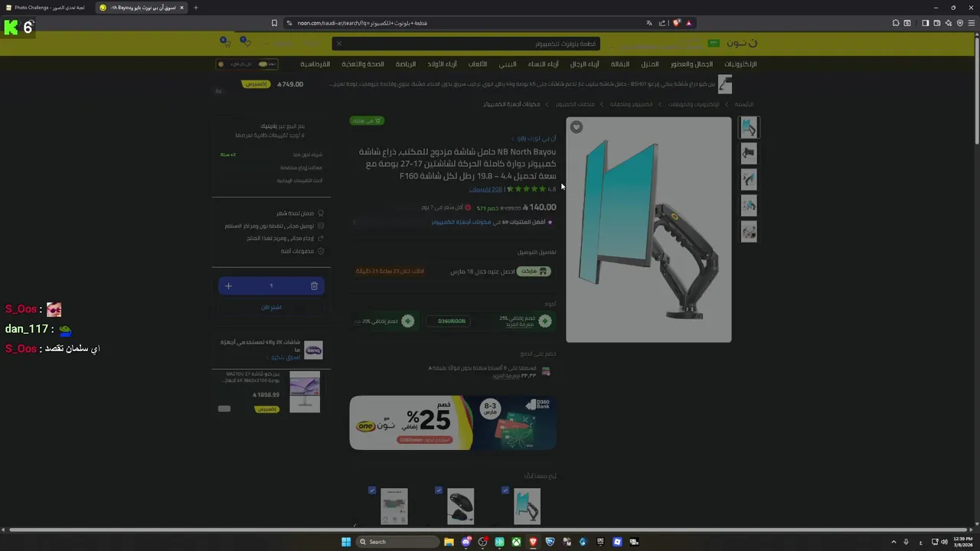Toggle the Brave sidebar panel icon
The image size is (980, 551).
pos(925,23)
